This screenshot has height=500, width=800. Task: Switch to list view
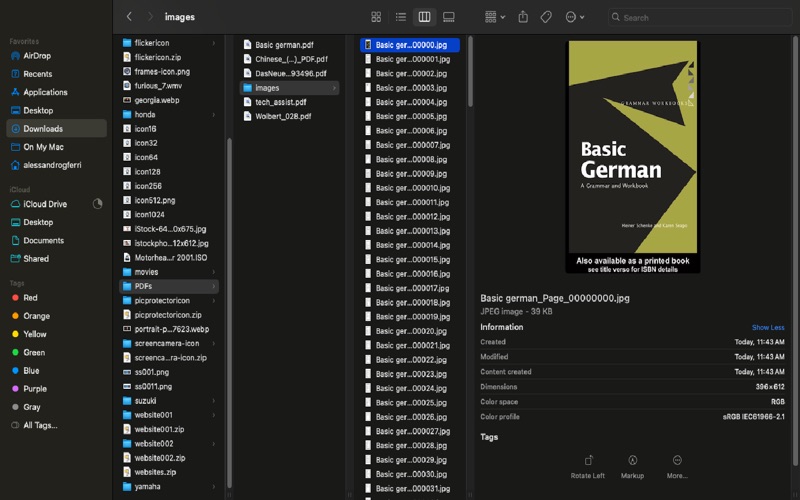click(401, 17)
